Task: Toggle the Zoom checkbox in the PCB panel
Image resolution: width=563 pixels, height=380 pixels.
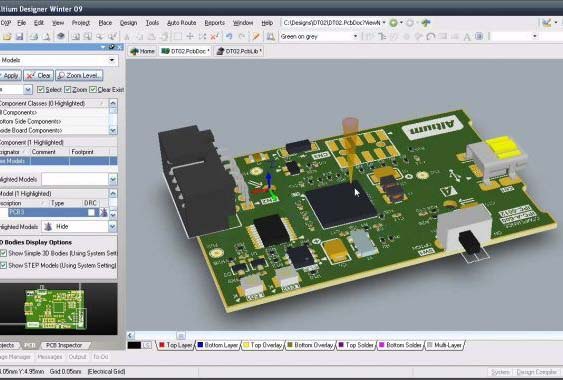Action: point(68,89)
